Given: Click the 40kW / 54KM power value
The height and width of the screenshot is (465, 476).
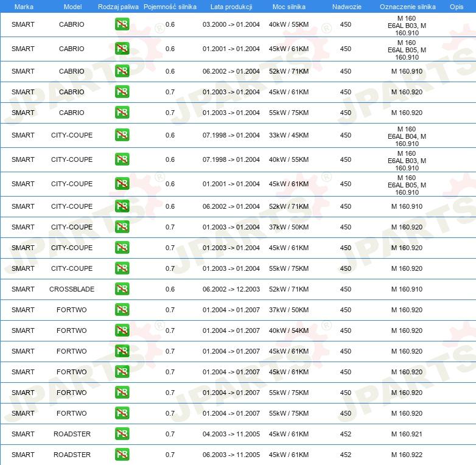Looking at the screenshot, I should click(x=289, y=330).
